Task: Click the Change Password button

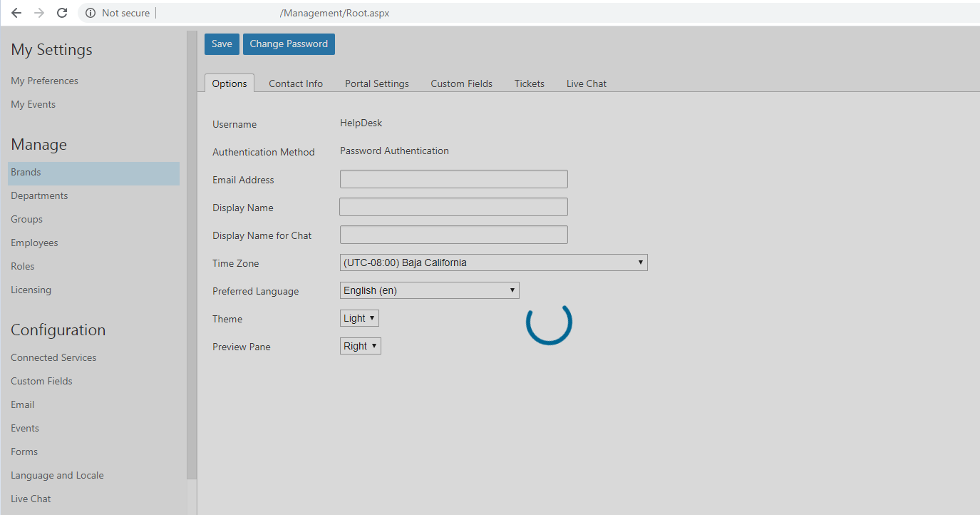Action: click(289, 44)
